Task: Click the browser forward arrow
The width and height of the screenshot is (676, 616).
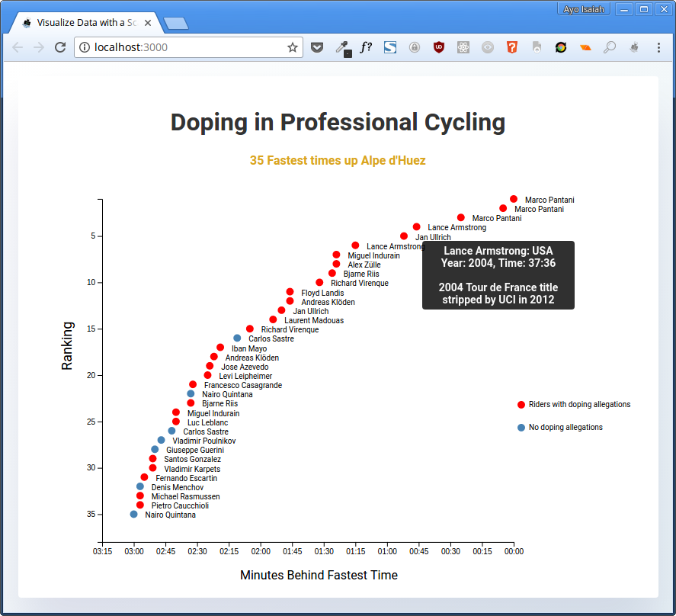Action: point(39,47)
